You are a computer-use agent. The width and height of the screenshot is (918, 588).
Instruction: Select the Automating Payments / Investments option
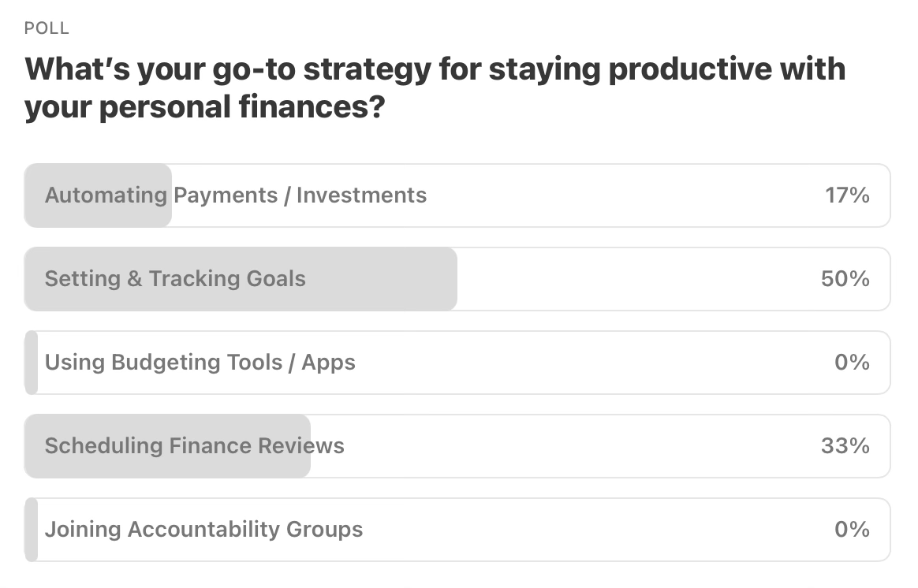pos(235,195)
